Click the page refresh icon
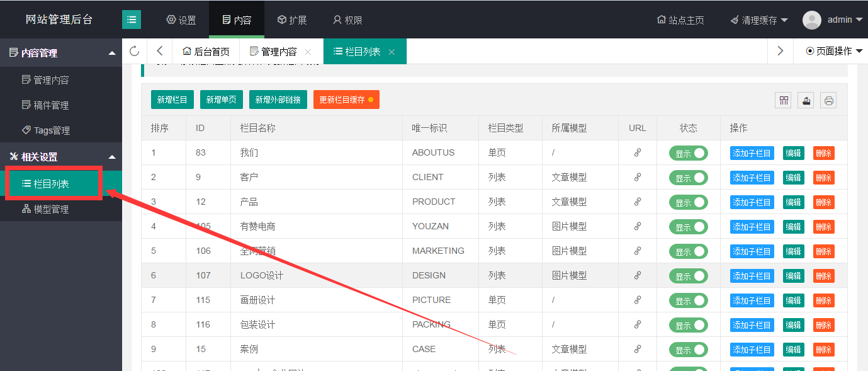Image resolution: width=868 pixels, height=371 pixels. point(134,51)
